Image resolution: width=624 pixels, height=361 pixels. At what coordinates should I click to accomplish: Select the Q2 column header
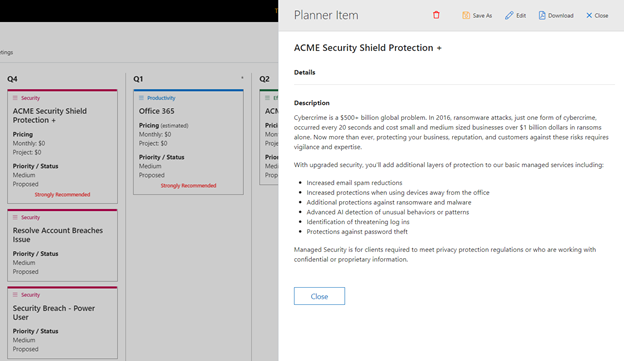point(264,79)
